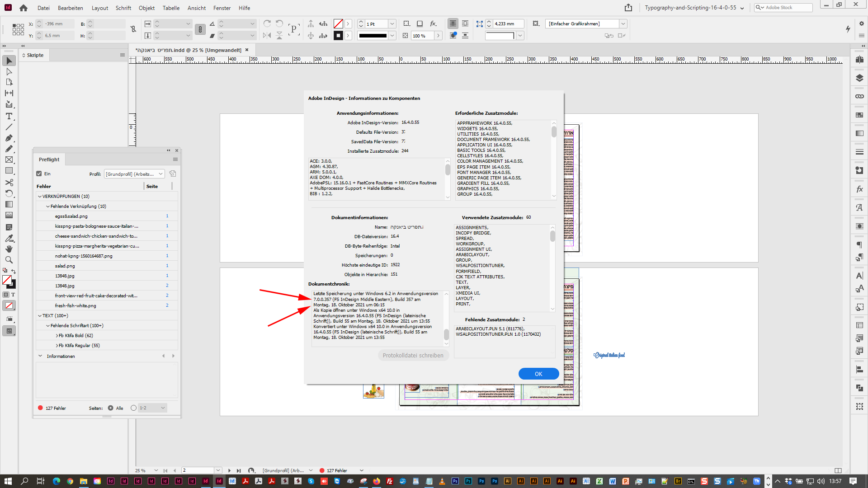The width and height of the screenshot is (868, 488).
Task: Choose the Zoom tool
Action: click(9, 260)
